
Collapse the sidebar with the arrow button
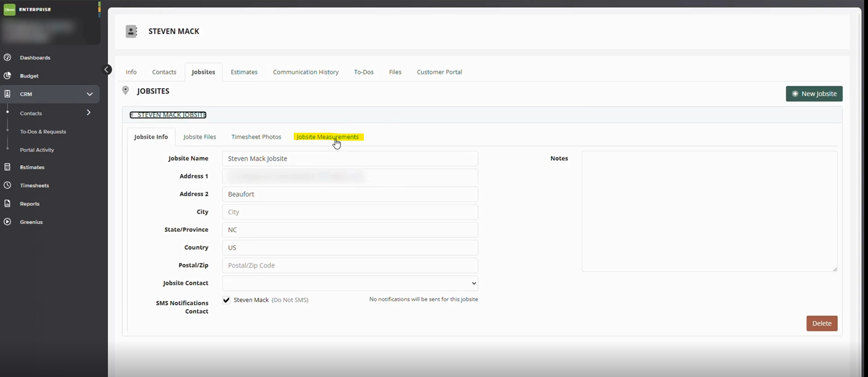[x=107, y=69]
